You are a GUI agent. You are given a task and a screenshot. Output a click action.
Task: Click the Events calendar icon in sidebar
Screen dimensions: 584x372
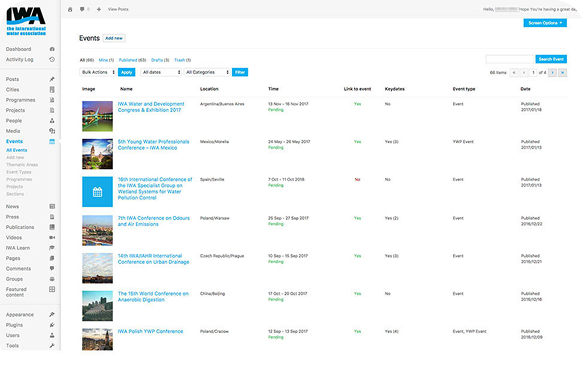(52, 142)
